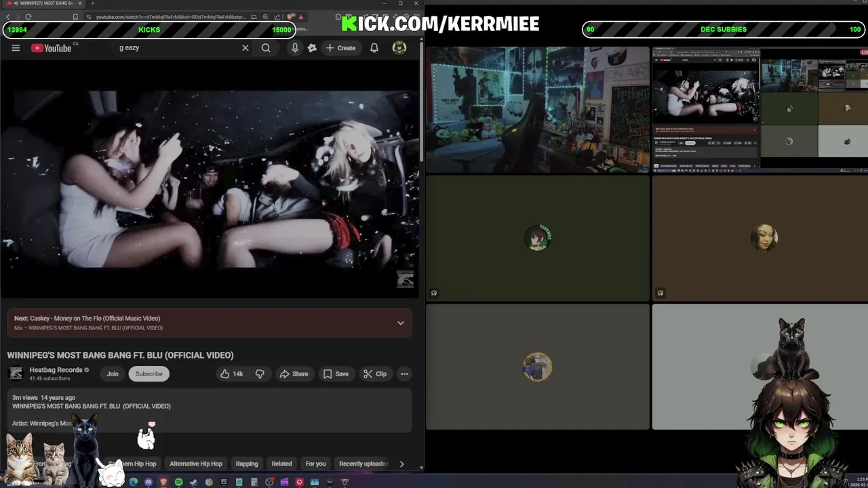Open the Brave Rewards triangle icon
Viewport: 868px width, 488px height.
coord(300,17)
